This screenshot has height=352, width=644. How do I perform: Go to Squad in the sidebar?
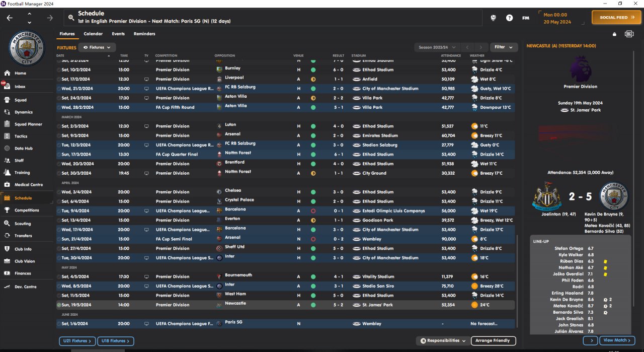21,100
